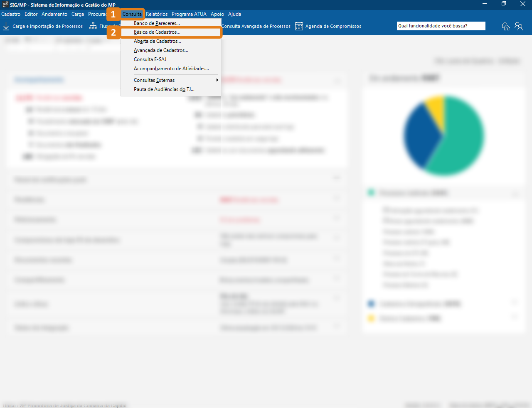Open Pauta de Audiências do TJ
This screenshot has height=408, width=532.
(x=164, y=89)
